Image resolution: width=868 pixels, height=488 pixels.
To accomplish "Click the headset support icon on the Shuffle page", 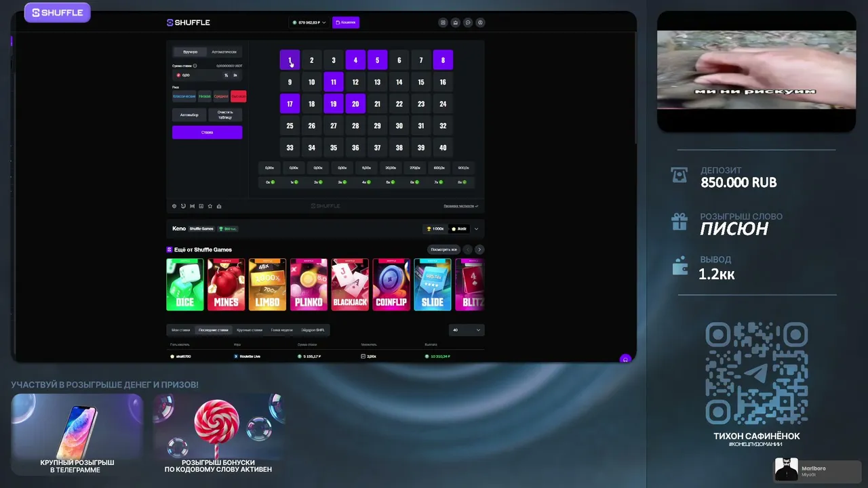I will (x=625, y=359).
